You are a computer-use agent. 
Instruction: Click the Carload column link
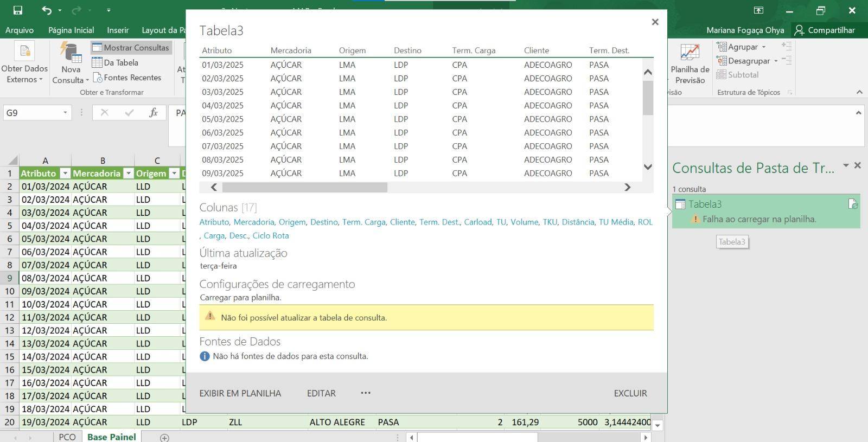(x=478, y=222)
